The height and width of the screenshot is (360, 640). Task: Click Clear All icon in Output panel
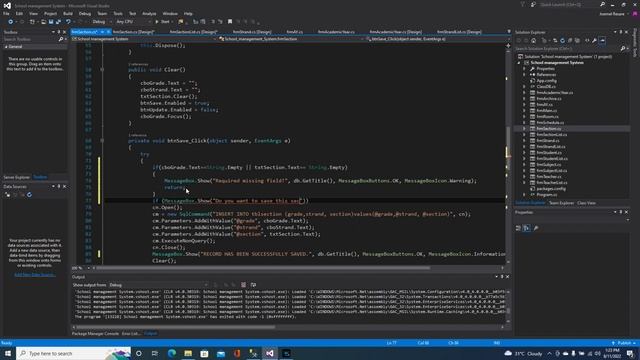(x=243, y=285)
